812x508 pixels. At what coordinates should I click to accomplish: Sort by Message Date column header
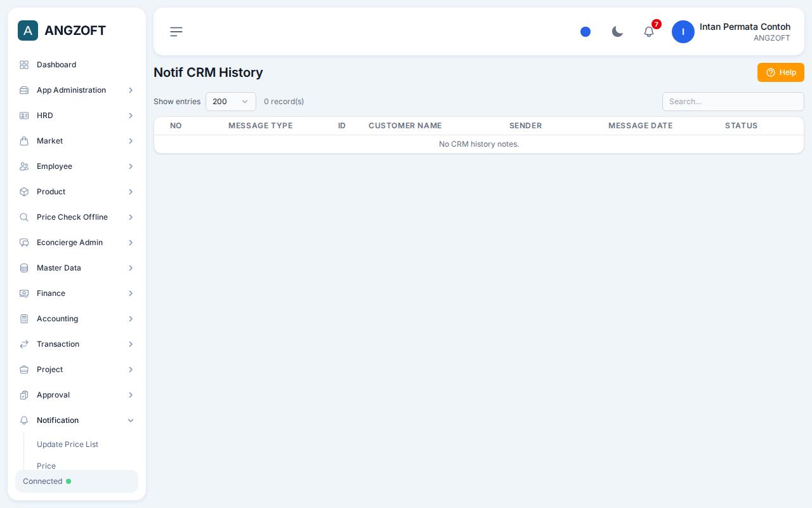tap(640, 126)
